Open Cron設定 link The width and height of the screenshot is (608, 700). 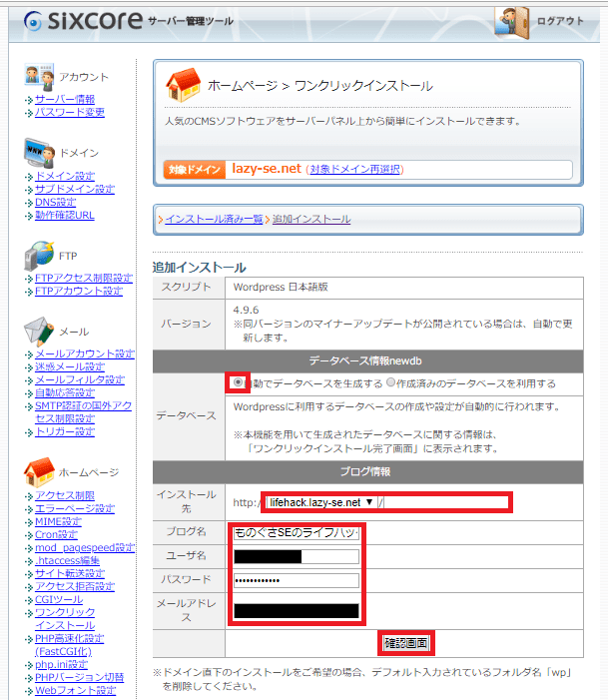pos(56,534)
